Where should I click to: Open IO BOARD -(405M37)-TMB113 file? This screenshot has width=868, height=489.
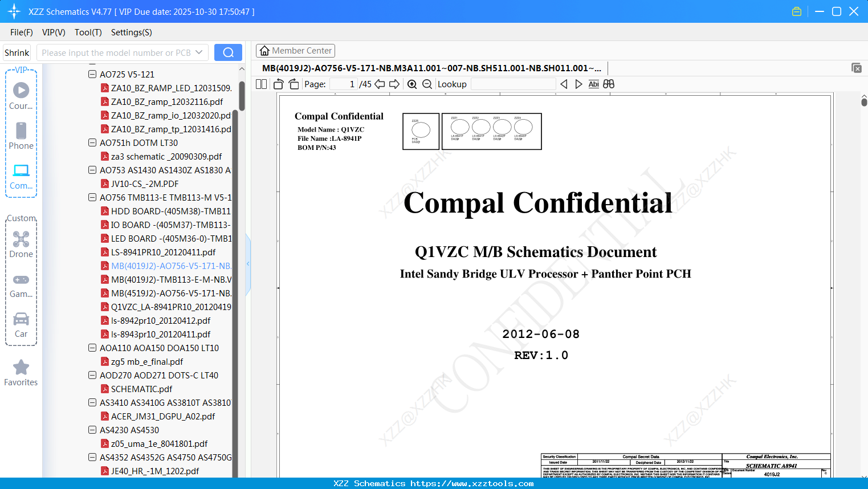point(171,225)
